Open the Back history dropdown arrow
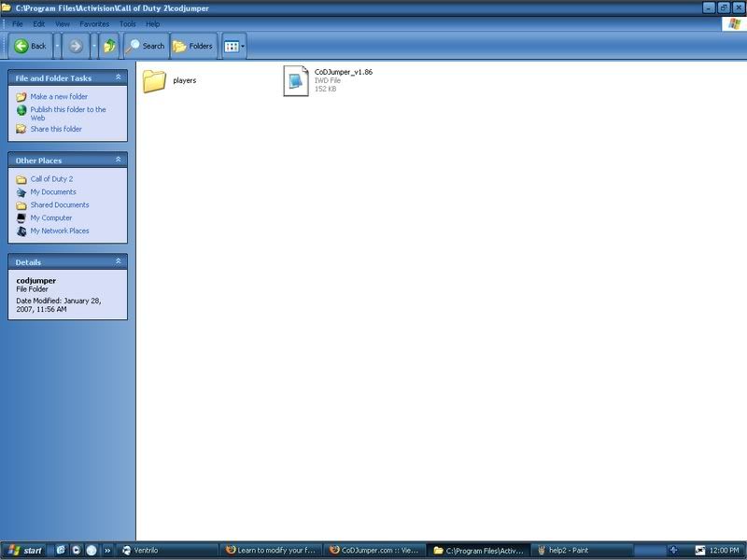Image resolution: width=747 pixels, height=560 pixels. click(58, 46)
